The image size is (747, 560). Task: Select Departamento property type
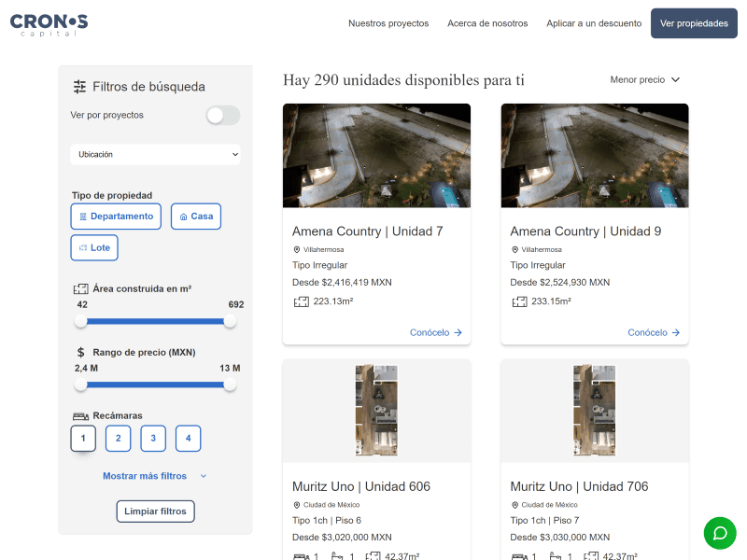116,217
